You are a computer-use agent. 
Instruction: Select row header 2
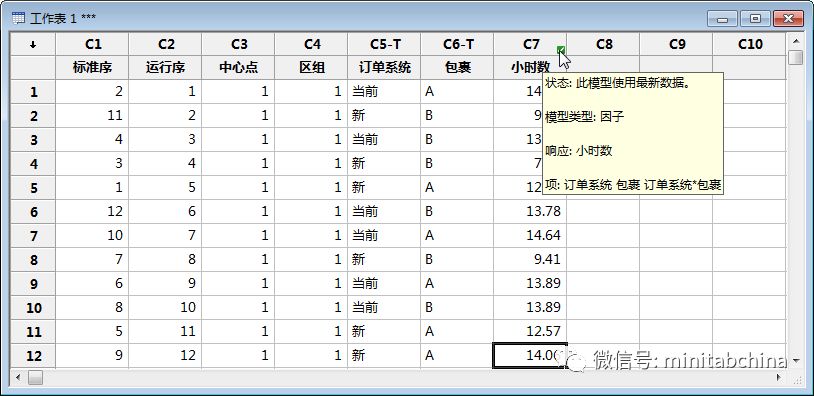33,116
